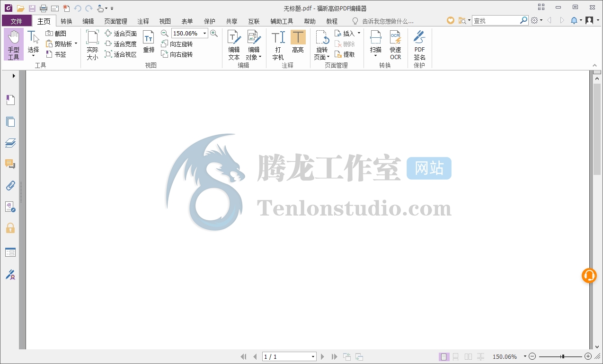Enable facing pages view in status bar
This screenshot has width=603, height=364.
468,357
